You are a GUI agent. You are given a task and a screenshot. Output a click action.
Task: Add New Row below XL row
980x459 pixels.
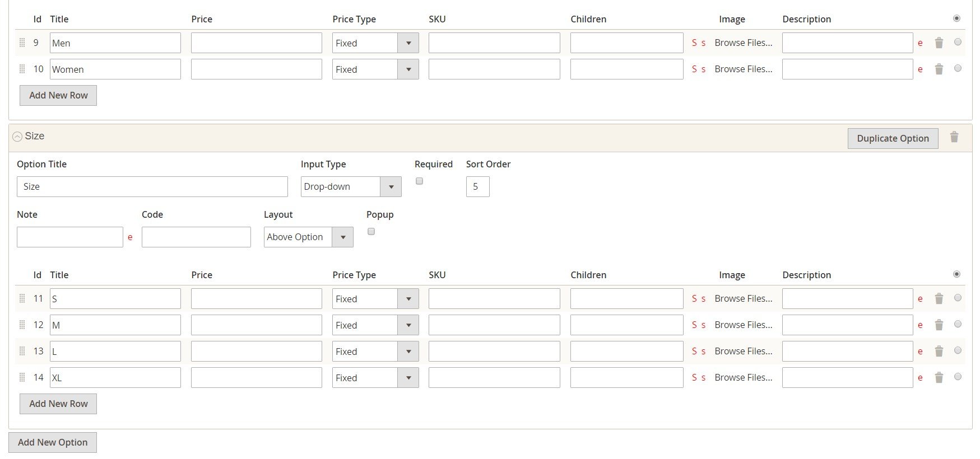point(58,404)
